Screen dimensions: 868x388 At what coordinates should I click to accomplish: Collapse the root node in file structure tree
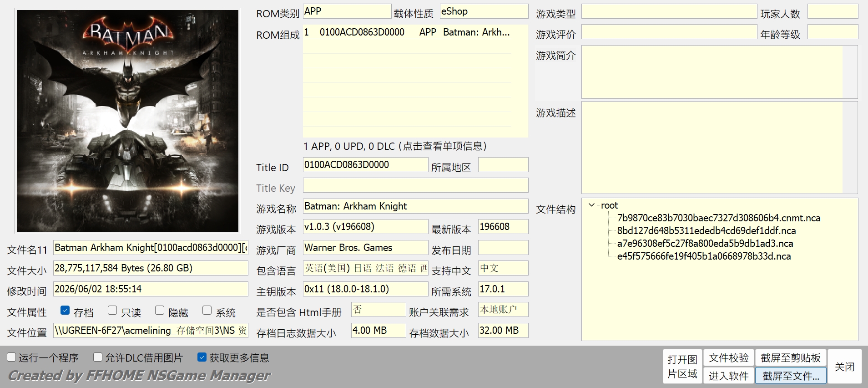click(x=592, y=205)
